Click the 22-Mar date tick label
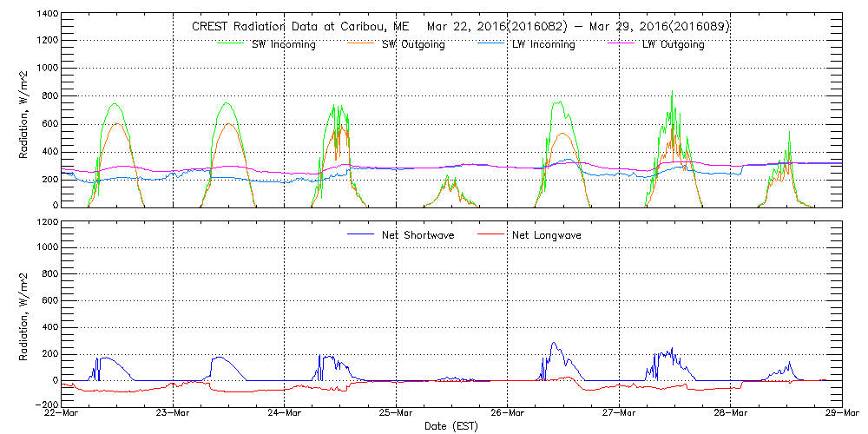This screenshot has width=868, height=434. tap(62, 413)
